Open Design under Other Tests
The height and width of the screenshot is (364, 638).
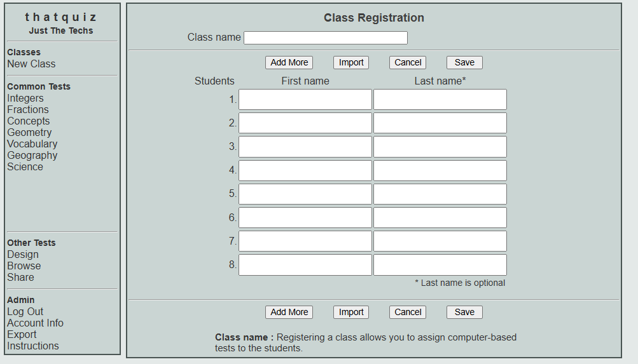[23, 255]
